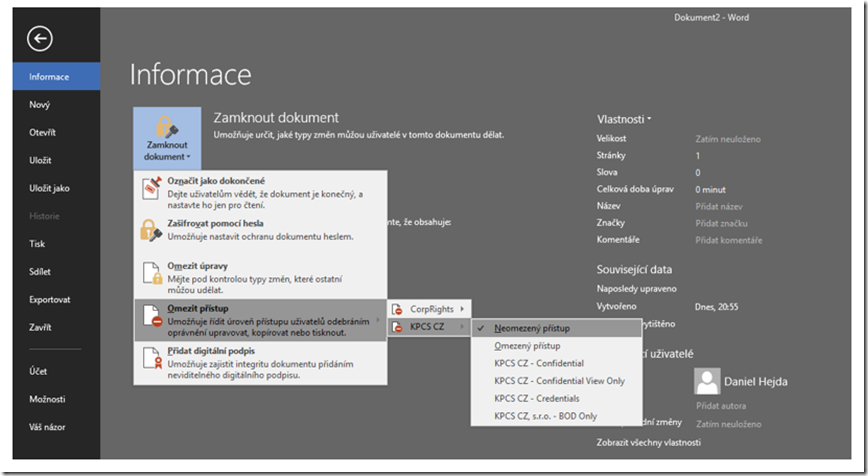Viewport: 868px width, 476px height.
Task: Click the Naposledy upraveno label
Action: click(x=636, y=289)
